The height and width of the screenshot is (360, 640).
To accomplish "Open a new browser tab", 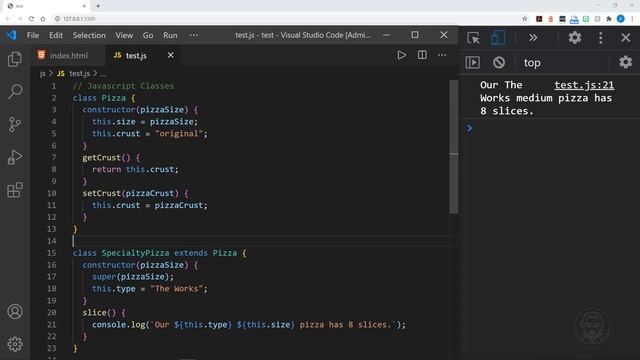I will click(x=98, y=6).
